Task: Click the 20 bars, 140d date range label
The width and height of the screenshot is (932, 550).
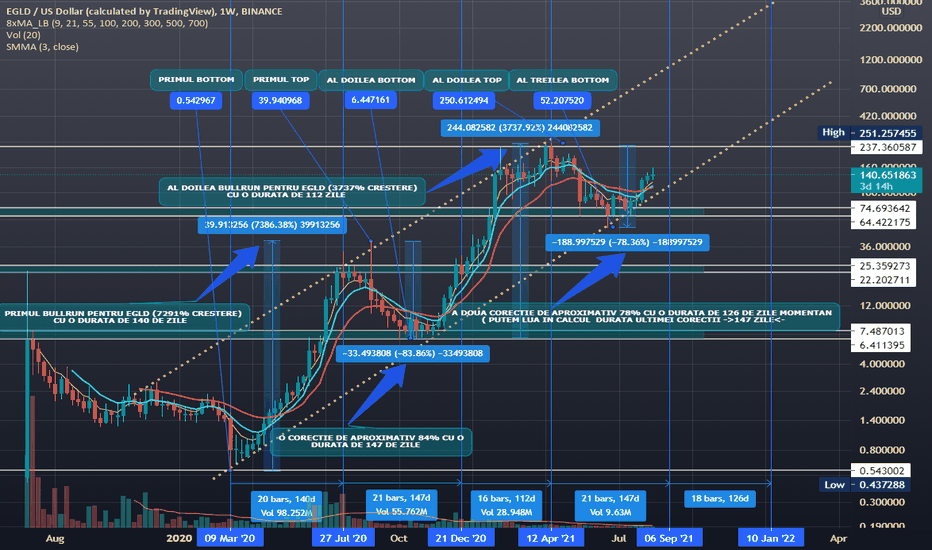Action: 286,506
